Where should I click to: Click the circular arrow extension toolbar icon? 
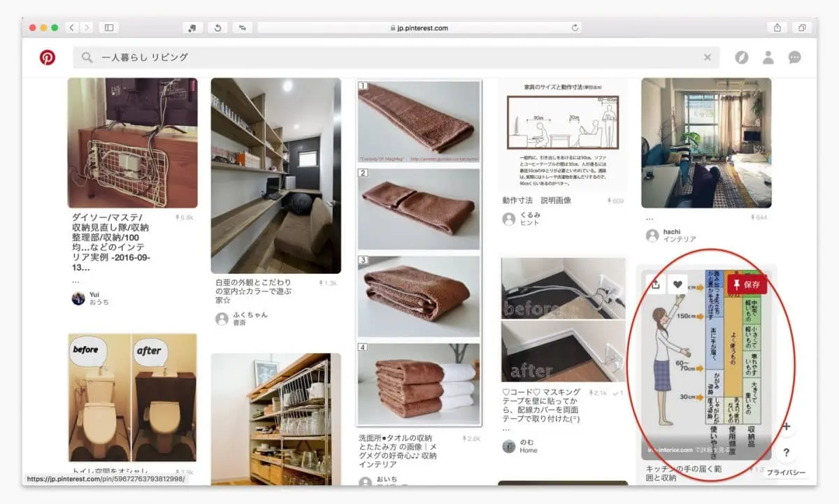pos(217,28)
